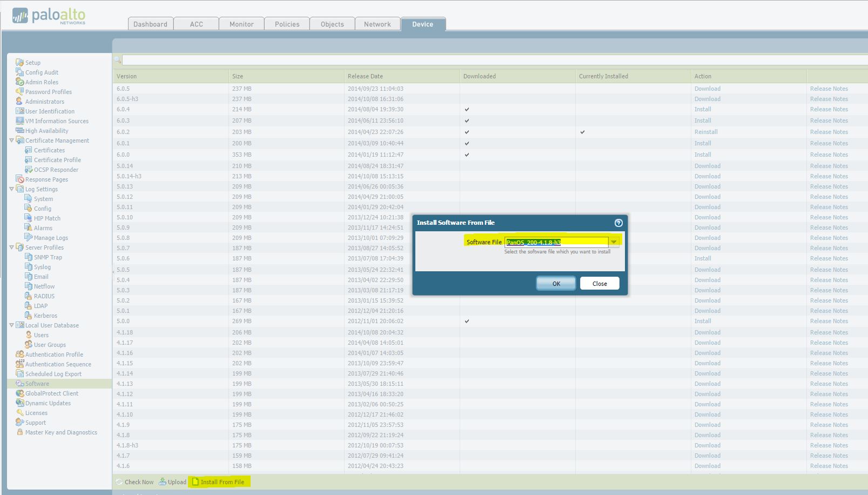Click the help icon in the Install dialog
The height and width of the screenshot is (495, 868).
(618, 223)
